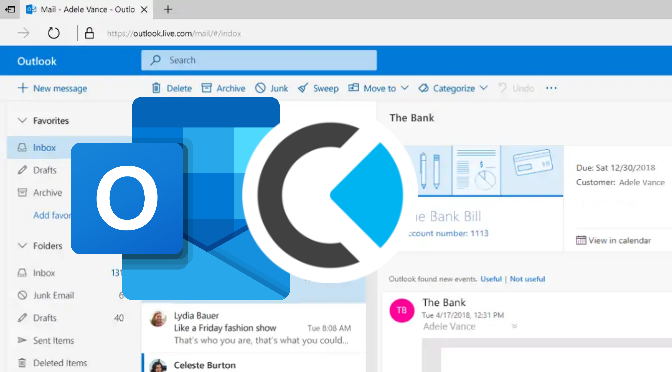Image resolution: width=672 pixels, height=372 pixels.
Task: Compose with New message button
Action: (52, 88)
